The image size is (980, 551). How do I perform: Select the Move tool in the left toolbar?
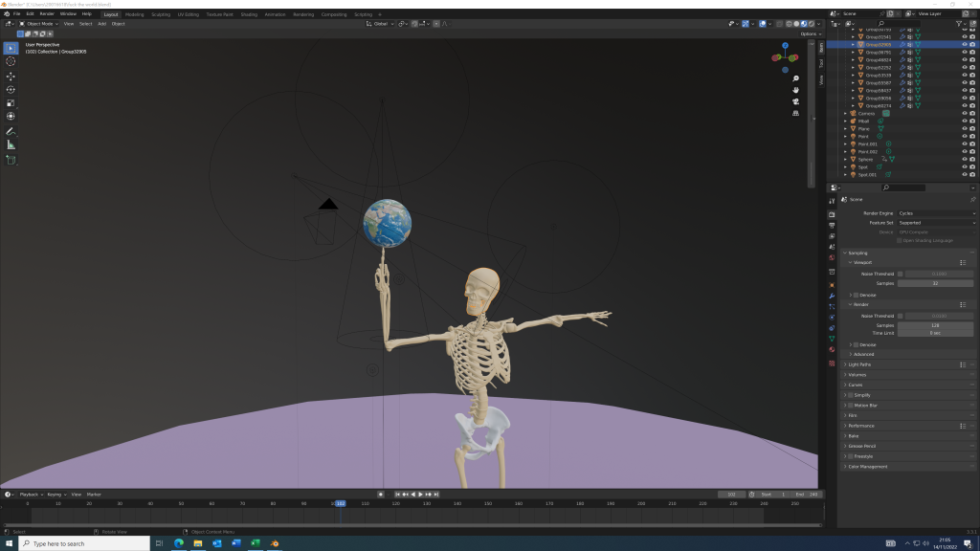point(11,76)
